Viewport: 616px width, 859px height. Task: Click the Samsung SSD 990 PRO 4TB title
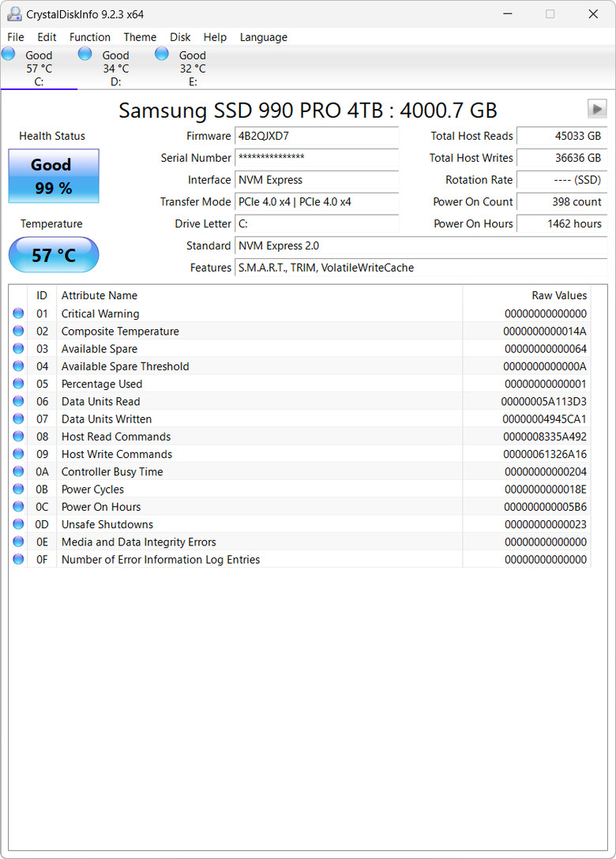pyautogui.click(x=307, y=110)
